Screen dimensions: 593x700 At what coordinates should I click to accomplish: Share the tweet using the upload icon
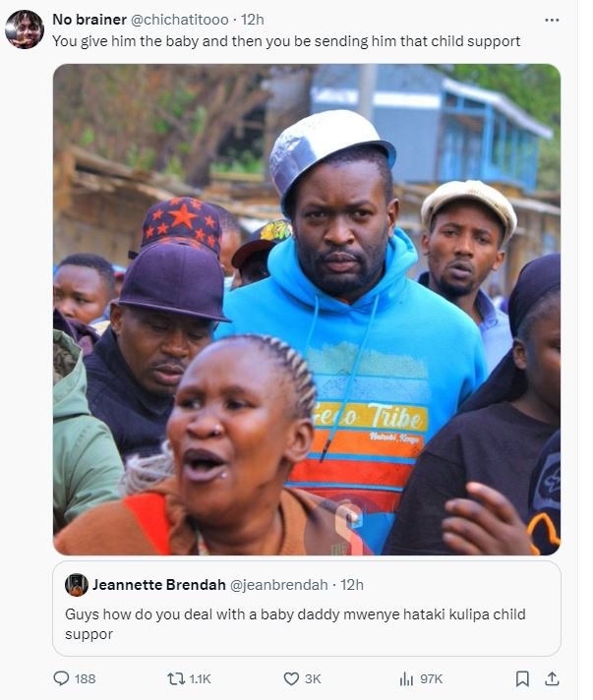pyautogui.click(x=552, y=678)
